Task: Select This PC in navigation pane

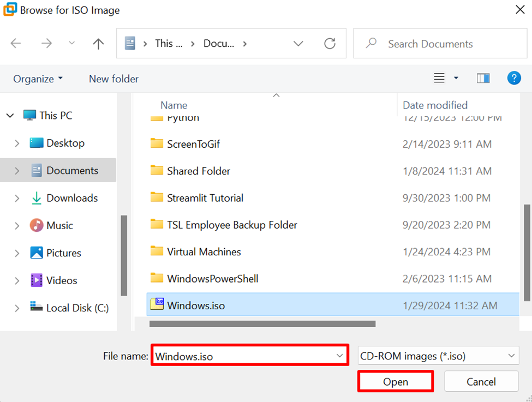Action: point(56,115)
